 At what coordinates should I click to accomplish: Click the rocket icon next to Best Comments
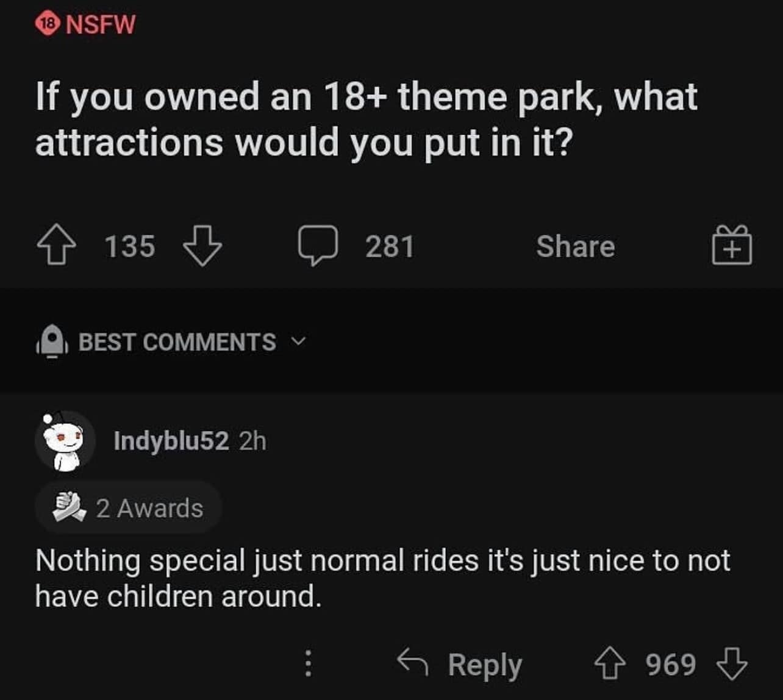pyautogui.click(x=51, y=341)
